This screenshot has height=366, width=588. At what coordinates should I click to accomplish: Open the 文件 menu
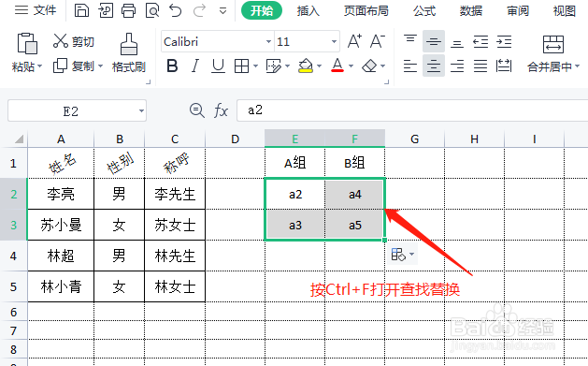tap(36, 10)
